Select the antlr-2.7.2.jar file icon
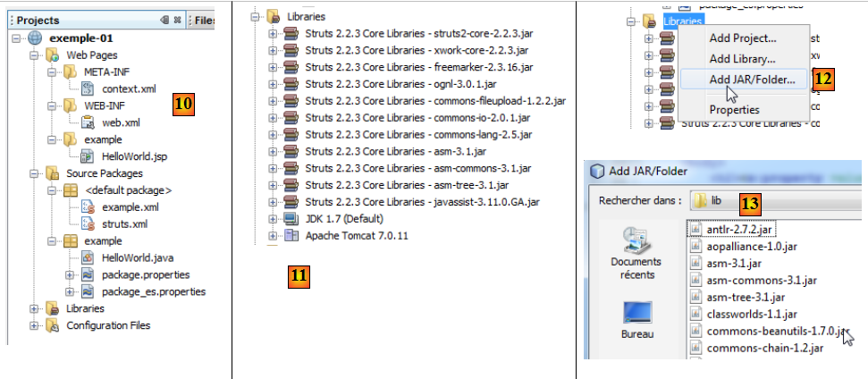Viewport: 868px width, 379px height. [695, 230]
